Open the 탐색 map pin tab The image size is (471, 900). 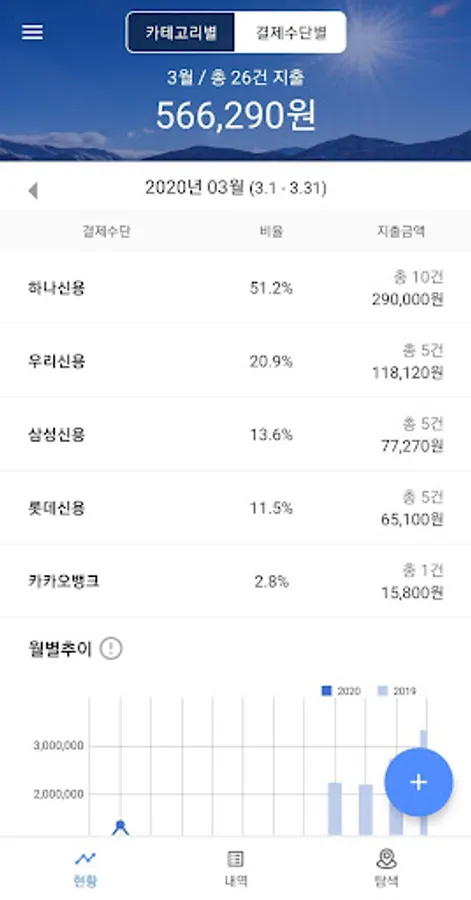tap(387, 869)
